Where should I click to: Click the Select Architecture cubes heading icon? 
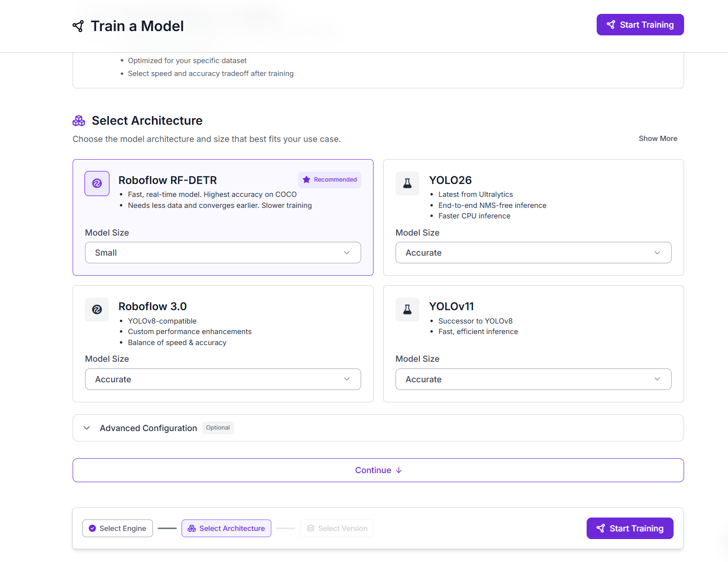(79, 121)
